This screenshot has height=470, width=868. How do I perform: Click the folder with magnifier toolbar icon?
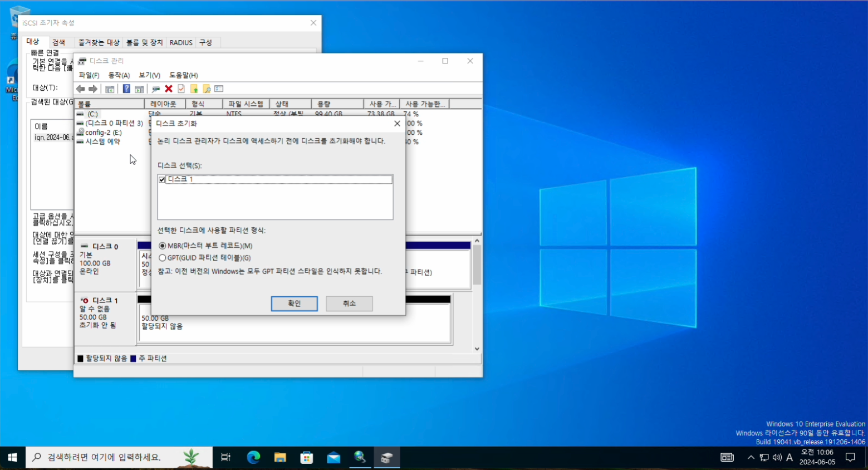tap(207, 89)
